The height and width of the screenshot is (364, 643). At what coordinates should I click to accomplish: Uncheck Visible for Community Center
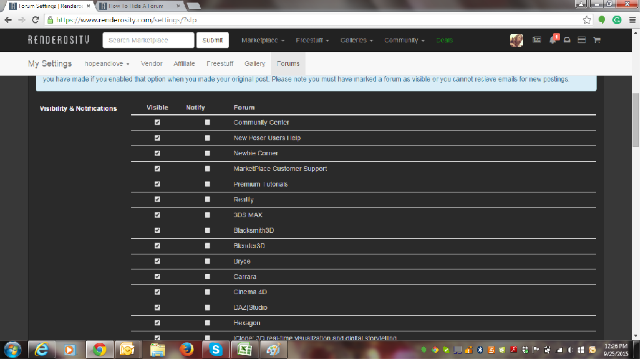point(158,123)
